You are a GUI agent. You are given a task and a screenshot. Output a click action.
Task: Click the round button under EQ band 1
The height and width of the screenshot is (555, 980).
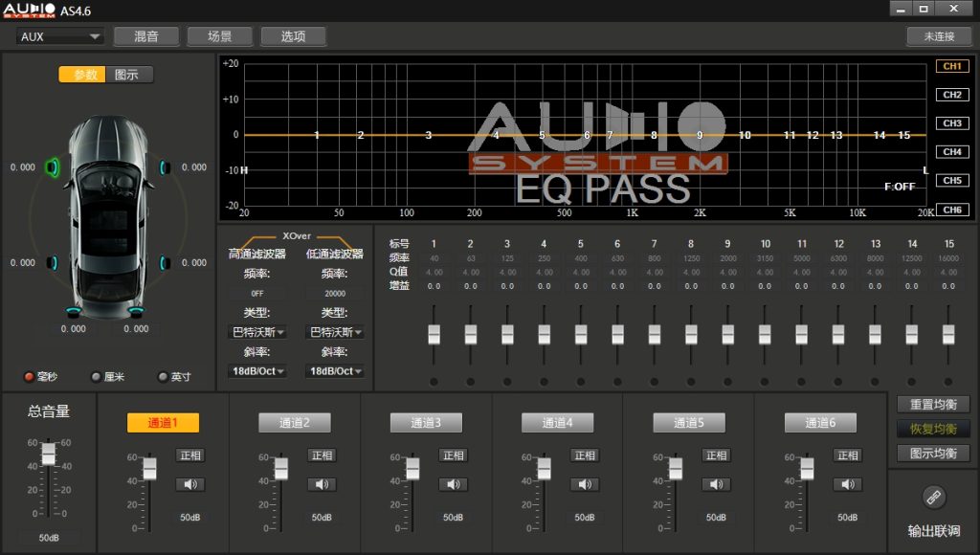(x=434, y=381)
